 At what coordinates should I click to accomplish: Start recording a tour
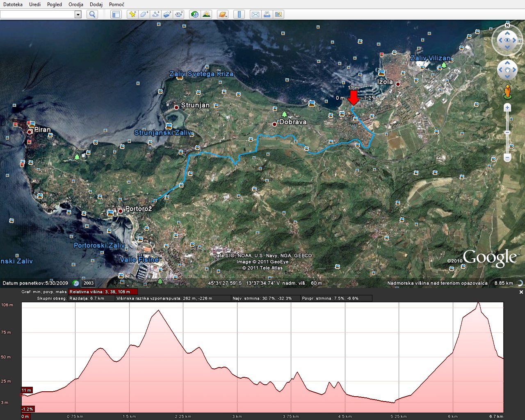point(179,14)
